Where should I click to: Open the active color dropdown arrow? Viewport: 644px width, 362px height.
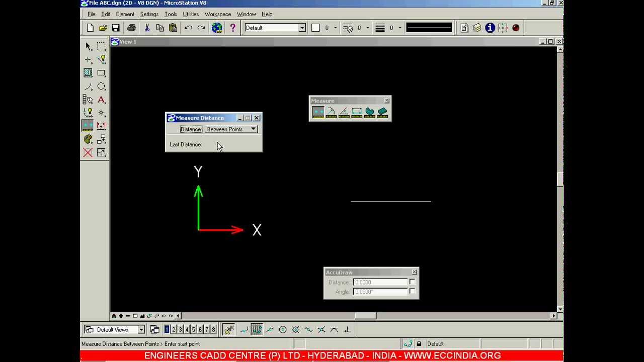335,28
